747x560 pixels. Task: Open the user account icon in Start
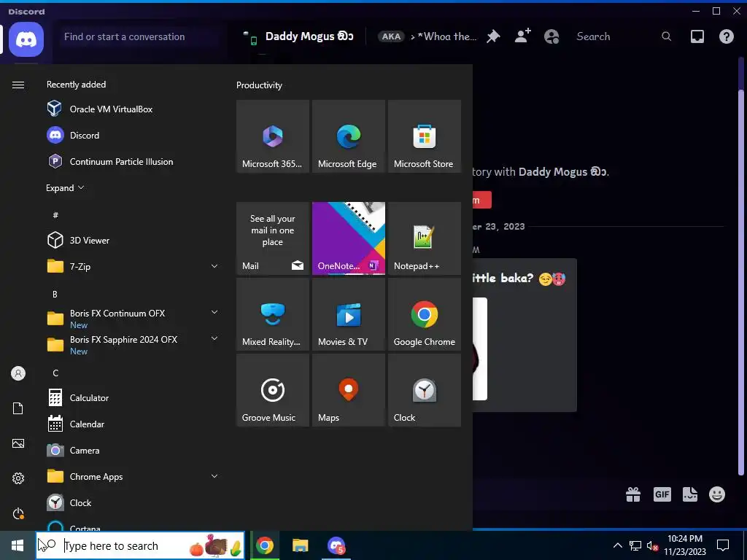click(x=18, y=373)
